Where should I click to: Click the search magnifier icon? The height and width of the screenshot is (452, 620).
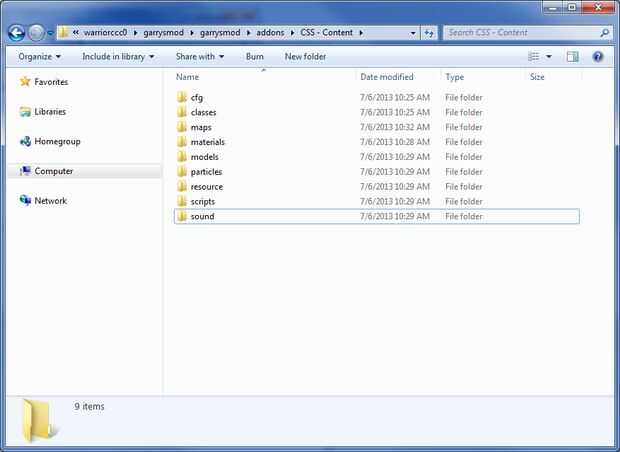pyautogui.click(x=604, y=33)
